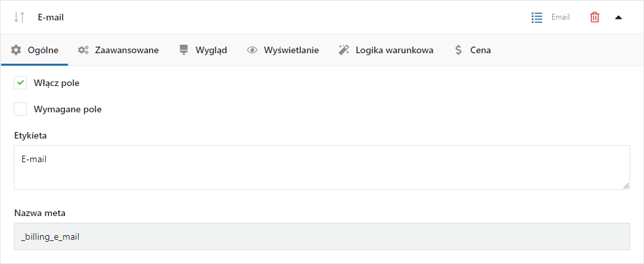
Task: Click into the Etykieta text area
Action: [322, 167]
